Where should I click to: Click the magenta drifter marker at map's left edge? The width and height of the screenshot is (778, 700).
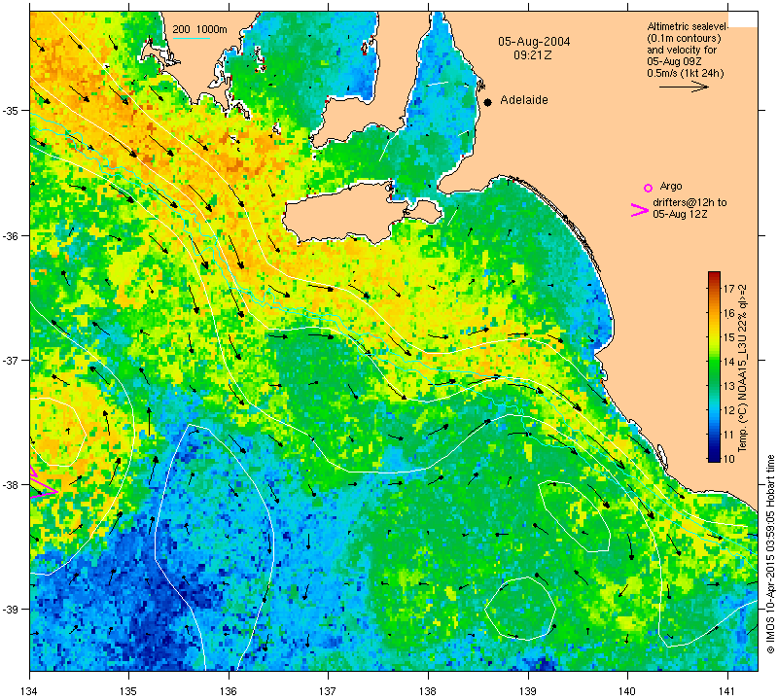[43, 482]
